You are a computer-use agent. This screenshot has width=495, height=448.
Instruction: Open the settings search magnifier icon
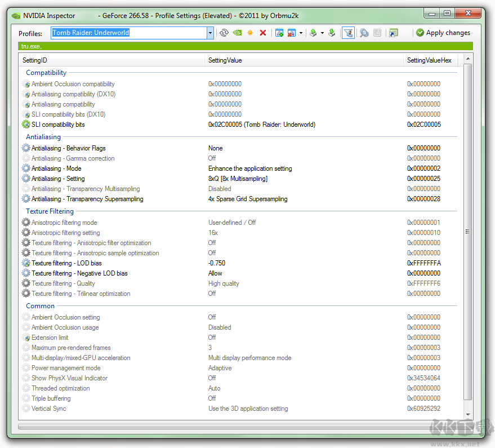click(x=363, y=33)
